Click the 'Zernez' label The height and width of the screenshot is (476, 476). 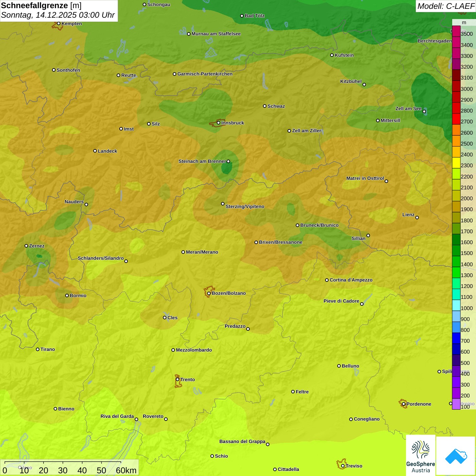click(37, 246)
